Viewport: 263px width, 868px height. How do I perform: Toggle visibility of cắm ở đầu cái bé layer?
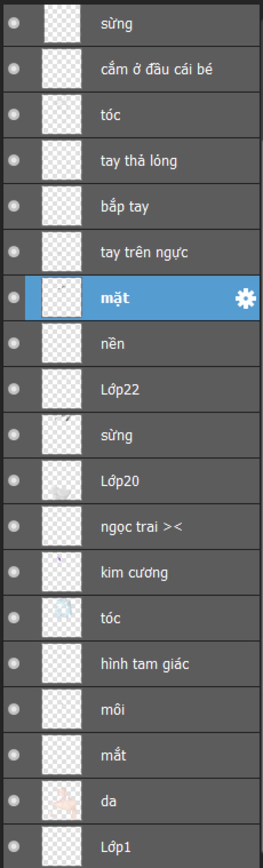pos(14,69)
